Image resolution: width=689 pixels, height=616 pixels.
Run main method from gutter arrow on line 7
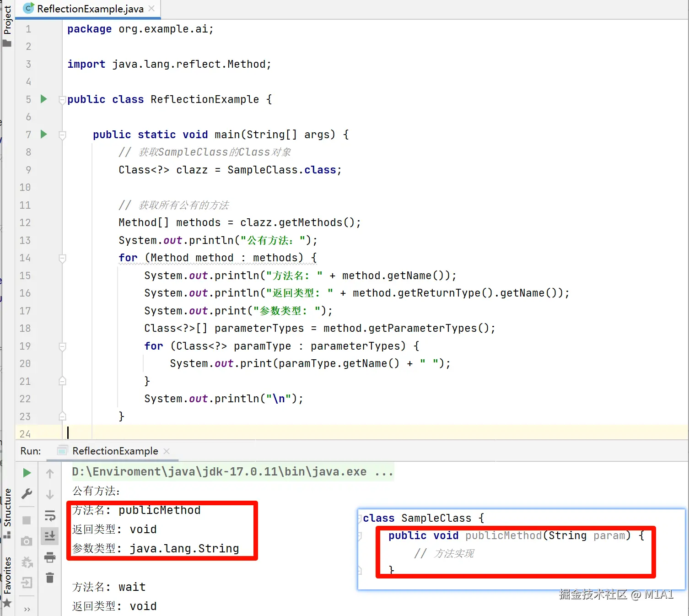click(43, 134)
